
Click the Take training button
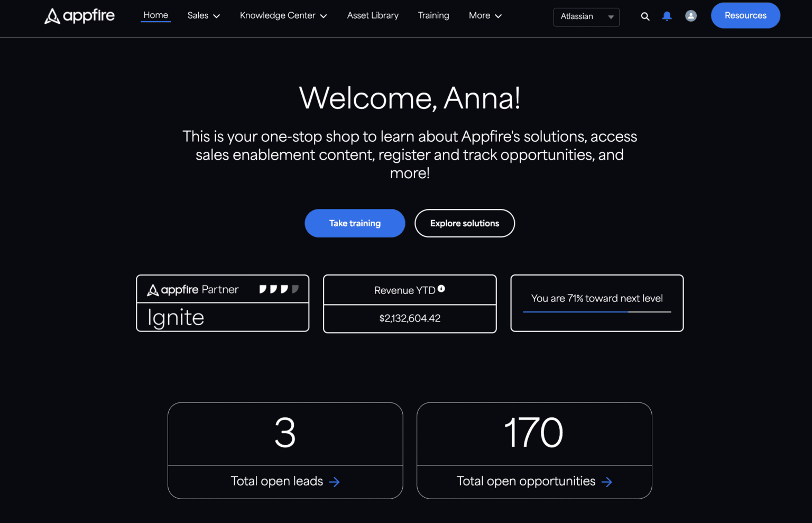(355, 223)
